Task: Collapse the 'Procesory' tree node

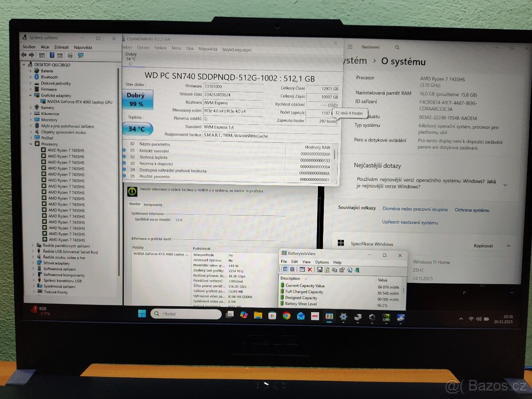Action: click(x=31, y=144)
